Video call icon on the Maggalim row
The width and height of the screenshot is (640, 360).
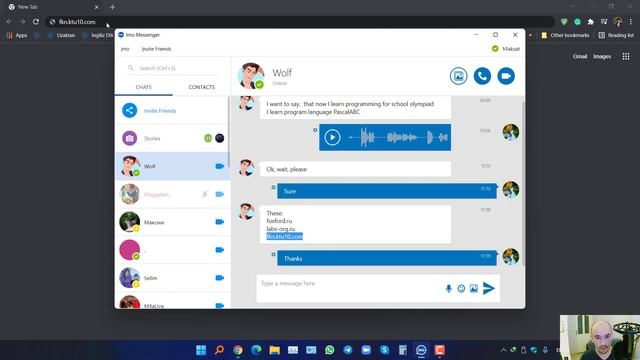[220, 194]
